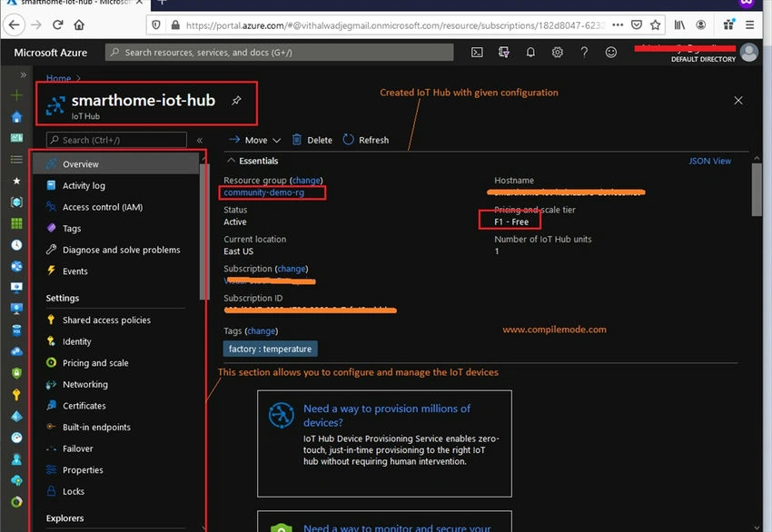Open Certificates settings
Screen dimensions: 772x532
click(x=84, y=406)
